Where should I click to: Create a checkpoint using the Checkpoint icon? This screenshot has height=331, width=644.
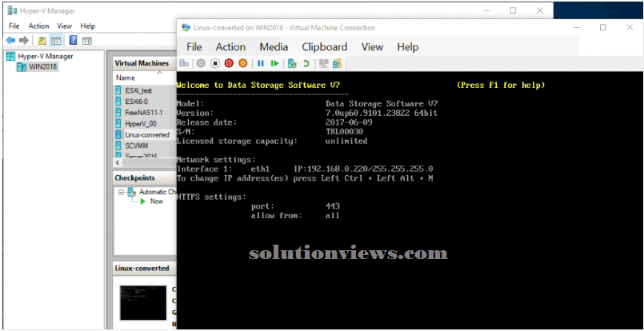tap(292, 63)
